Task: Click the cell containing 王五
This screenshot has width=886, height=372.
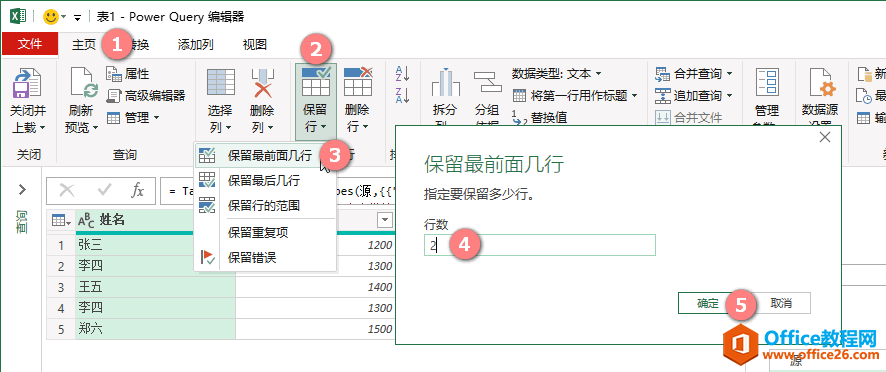Action: point(155,287)
